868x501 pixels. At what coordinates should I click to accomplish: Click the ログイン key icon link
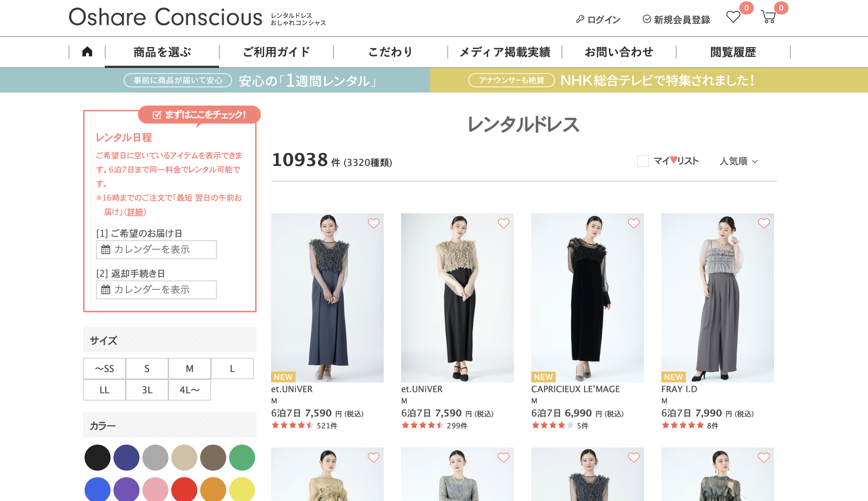(x=598, y=20)
